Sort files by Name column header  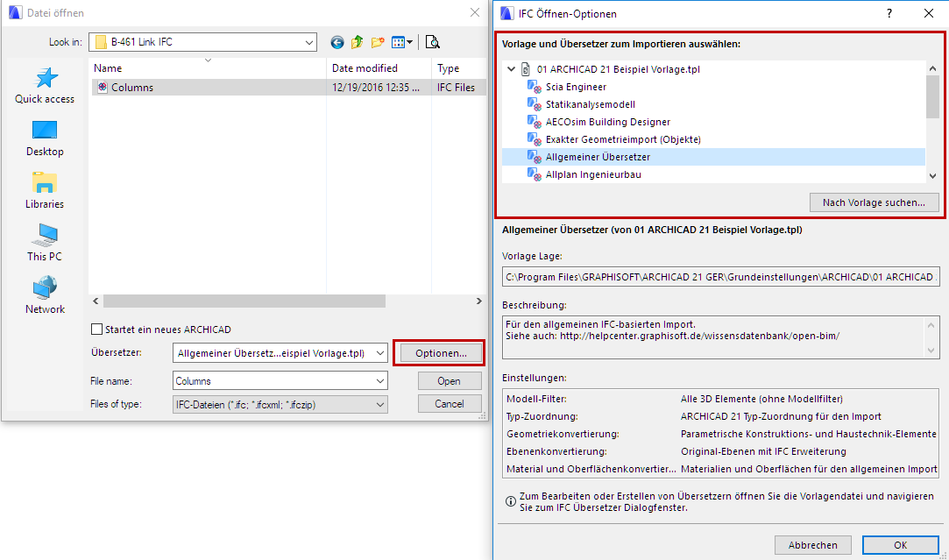tap(208, 68)
